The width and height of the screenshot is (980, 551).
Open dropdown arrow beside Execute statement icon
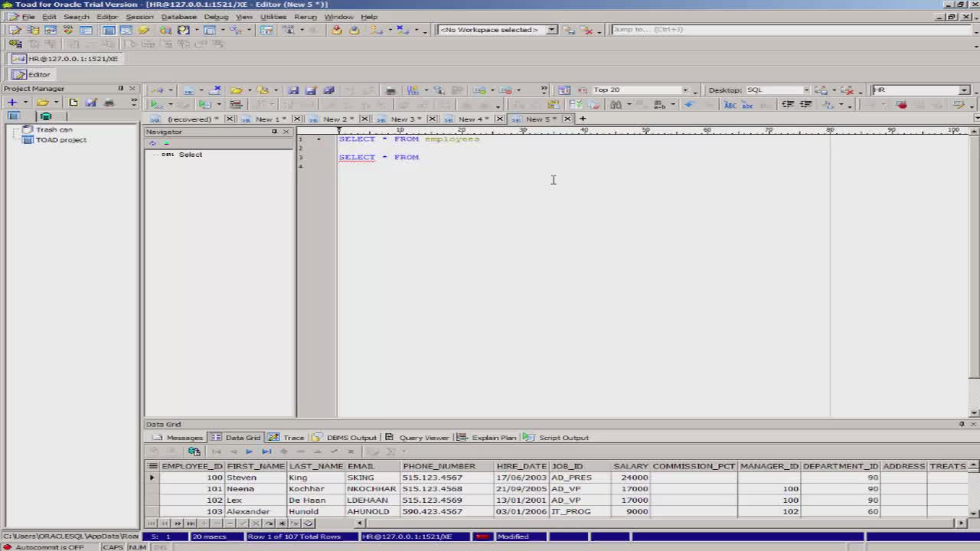169,104
